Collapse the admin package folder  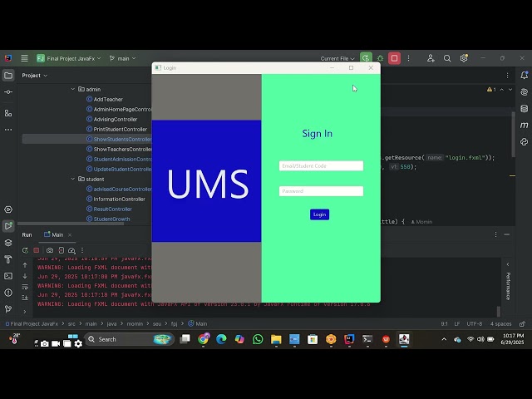tap(72, 89)
